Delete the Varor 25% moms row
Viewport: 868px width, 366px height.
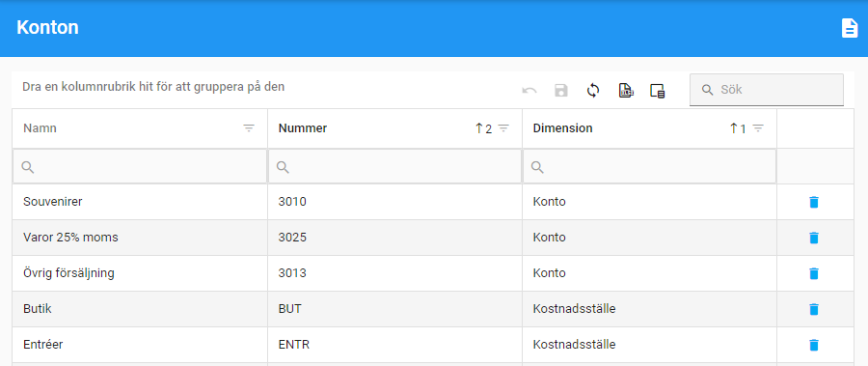[x=813, y=238]
